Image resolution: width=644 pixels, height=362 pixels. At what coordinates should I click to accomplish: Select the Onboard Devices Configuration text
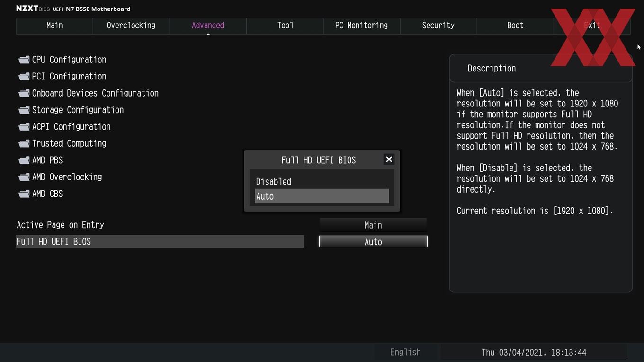point(95,93)
